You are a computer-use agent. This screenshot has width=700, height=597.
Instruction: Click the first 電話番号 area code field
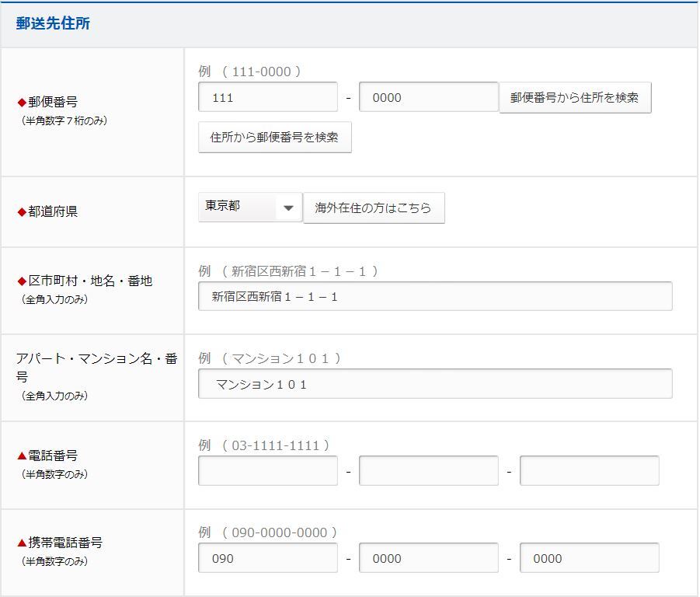point(267,471)
